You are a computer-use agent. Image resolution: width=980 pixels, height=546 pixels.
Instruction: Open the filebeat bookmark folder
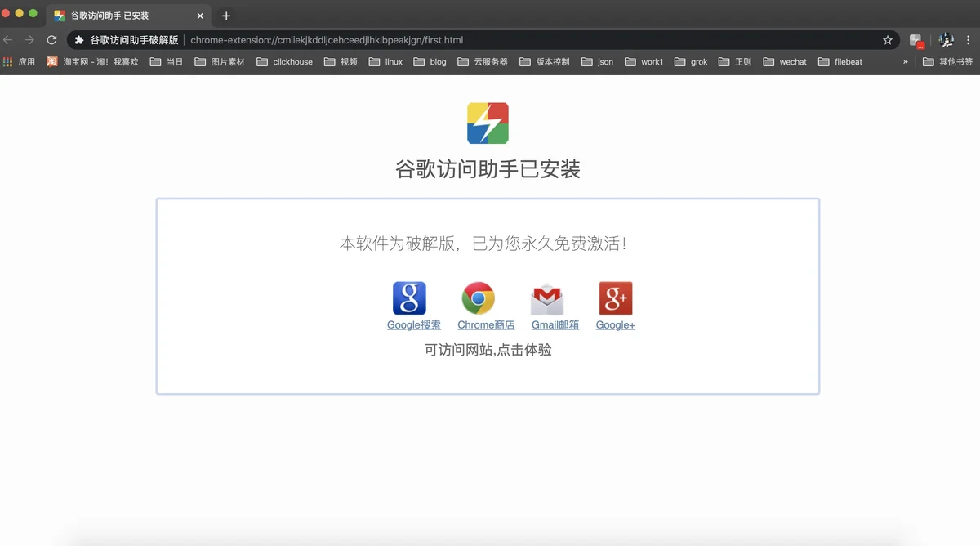tap(840, 62)
